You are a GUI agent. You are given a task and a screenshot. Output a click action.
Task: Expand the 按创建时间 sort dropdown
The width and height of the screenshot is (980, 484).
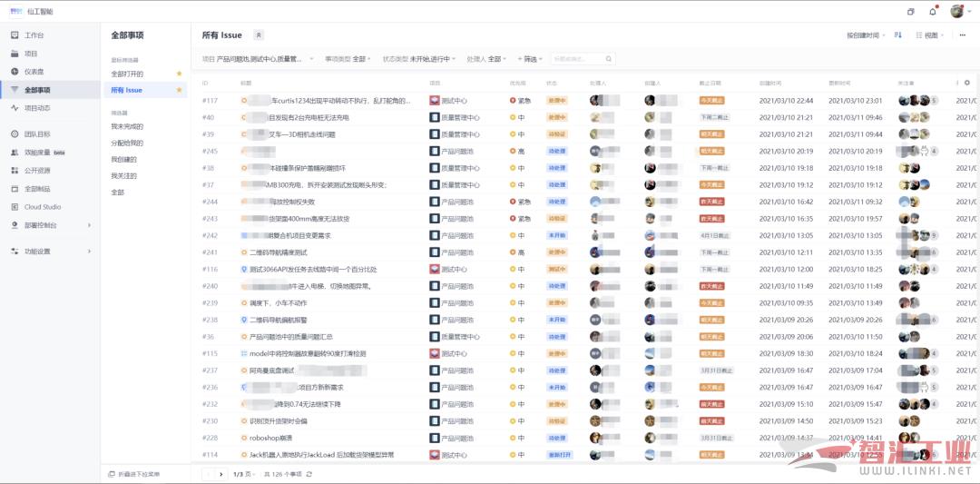(865, 35)
